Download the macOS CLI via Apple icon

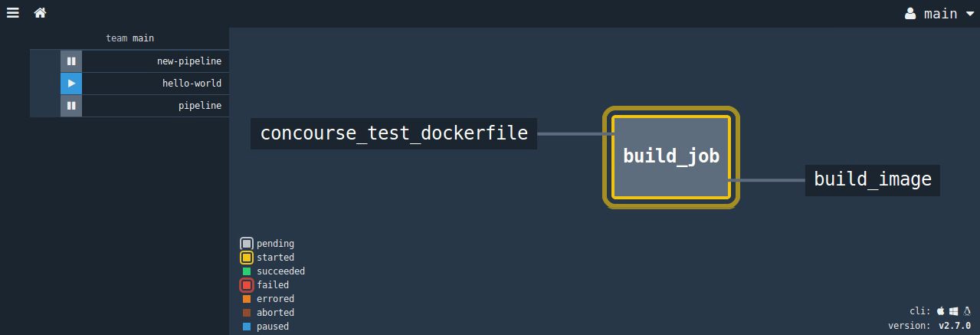tap(941, 311)
